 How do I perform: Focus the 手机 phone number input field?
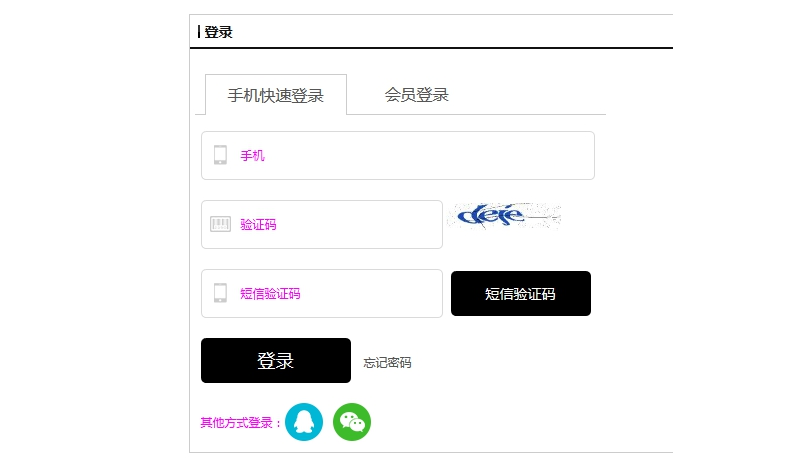[398, 156]
